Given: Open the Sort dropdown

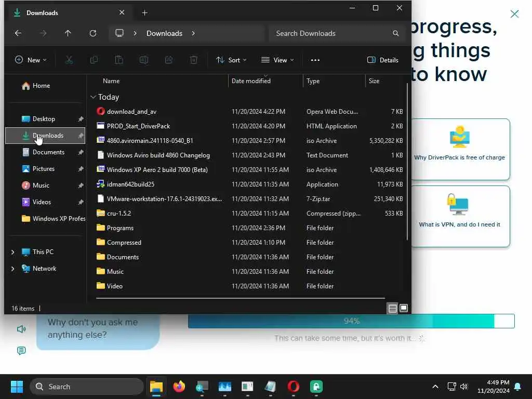Looking at the screenshot, I should [231, 60].
